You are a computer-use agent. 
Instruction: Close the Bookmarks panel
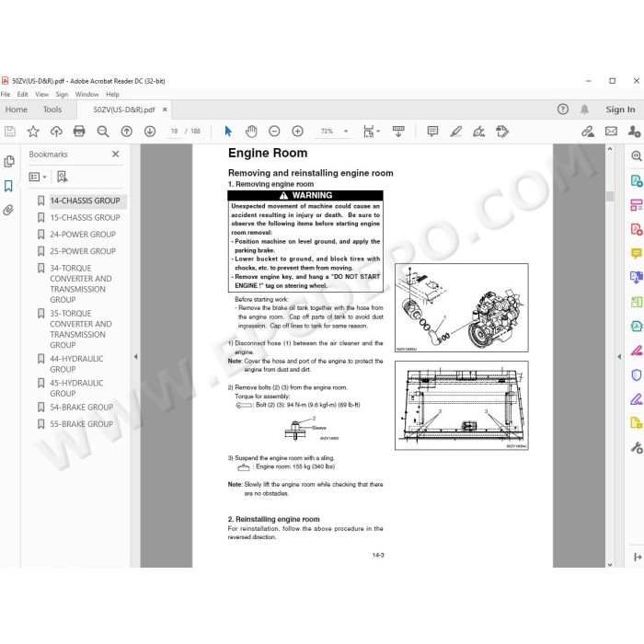[x=116, y=154]
